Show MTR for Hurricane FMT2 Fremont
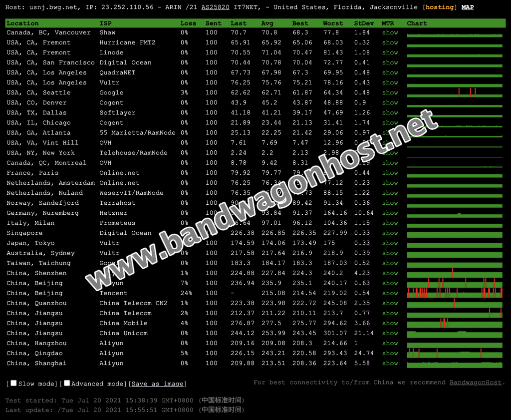The width and height of the screenshot is (511, 420). 390,43
